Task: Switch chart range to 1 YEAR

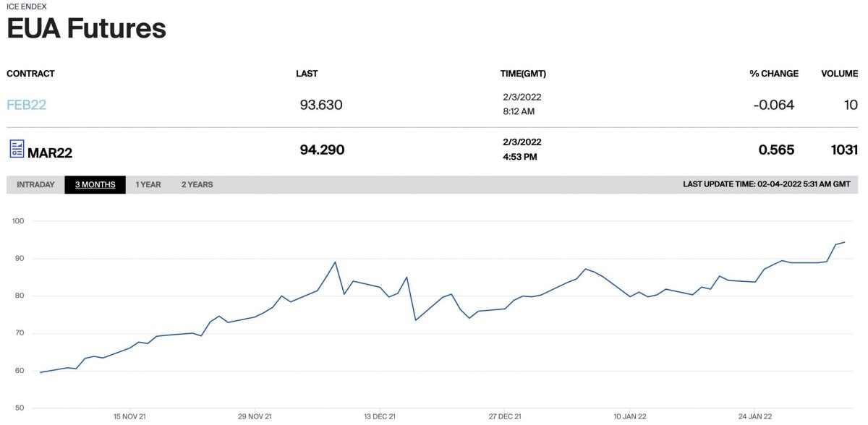Action: pyautogui.click(x=148, y=184)
